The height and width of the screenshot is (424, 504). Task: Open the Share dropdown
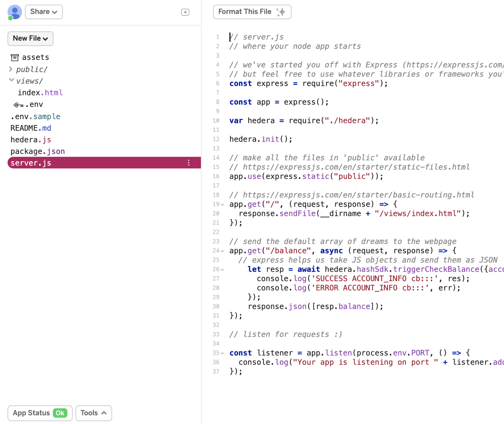click(x=44, y=12)
